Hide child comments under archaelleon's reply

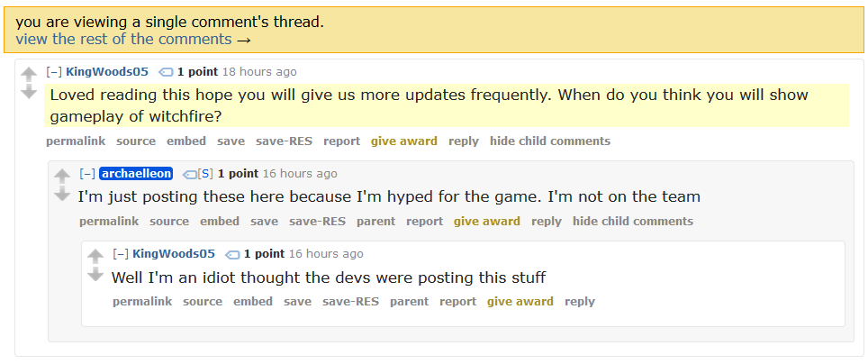tap(633, 222)
